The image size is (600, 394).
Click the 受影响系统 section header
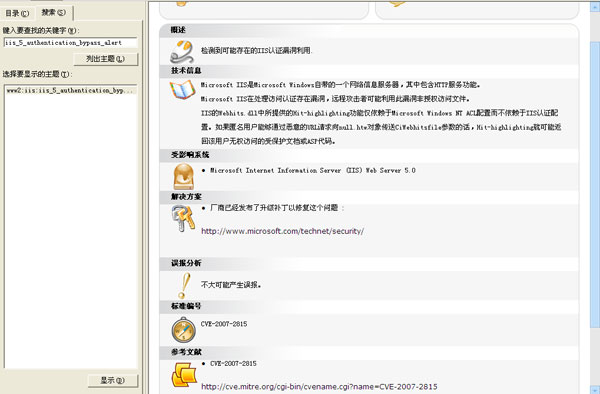tap(190, 155)
